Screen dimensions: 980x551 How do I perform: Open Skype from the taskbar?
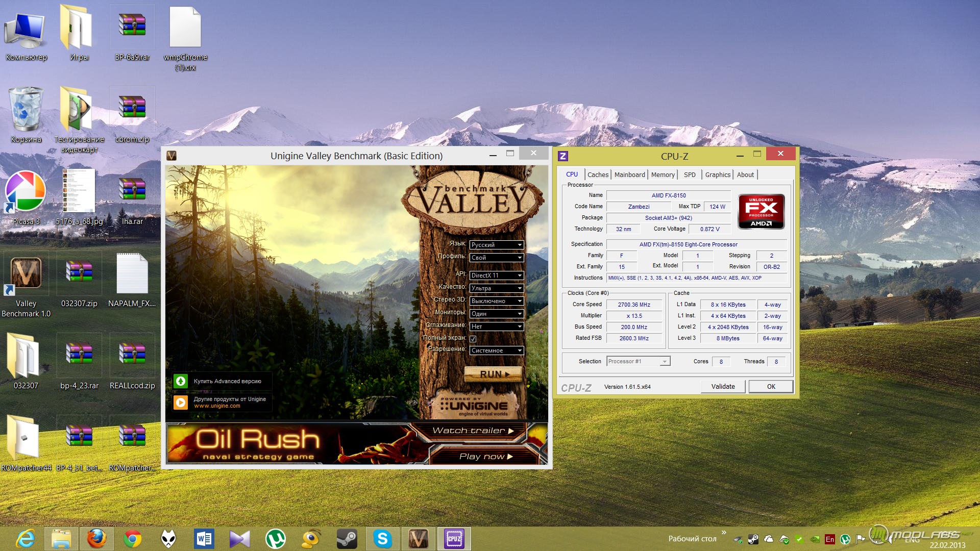pyautogui.click(x=382, y=539)
